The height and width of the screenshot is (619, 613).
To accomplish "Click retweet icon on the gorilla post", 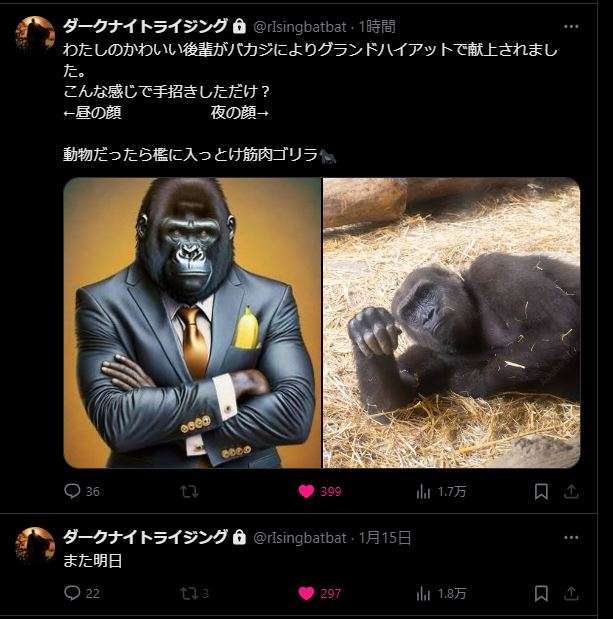I will pos(188,491).
